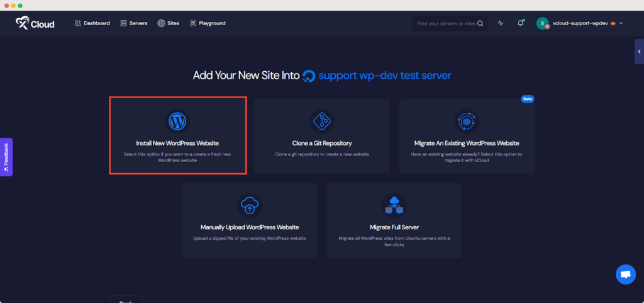Select Manually Upload WordPress Website card
Image resolution: width=644 pixels, height=303 pixels.
pyautogui.click(x=250, y=220)
